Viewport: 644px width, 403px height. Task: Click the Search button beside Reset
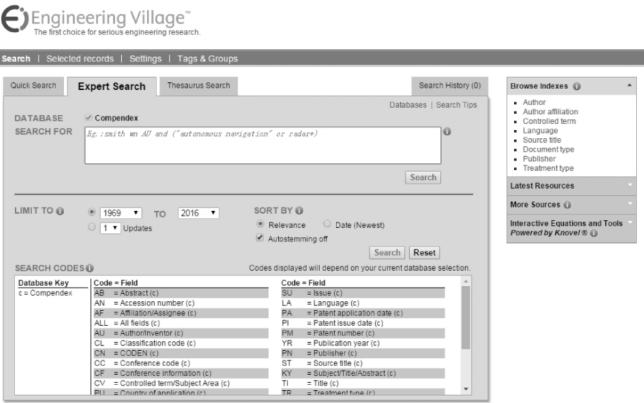click(387, 253)
